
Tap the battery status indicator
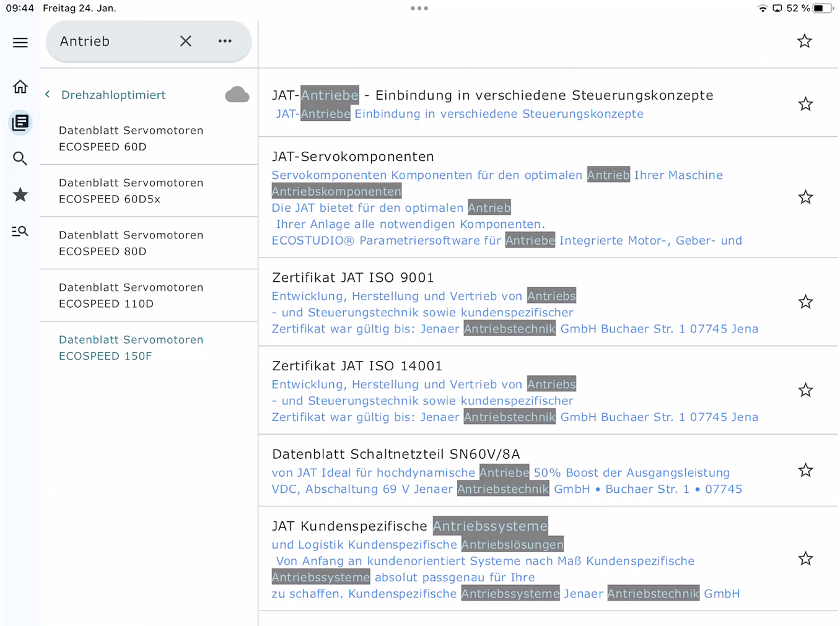click(823, 8)
